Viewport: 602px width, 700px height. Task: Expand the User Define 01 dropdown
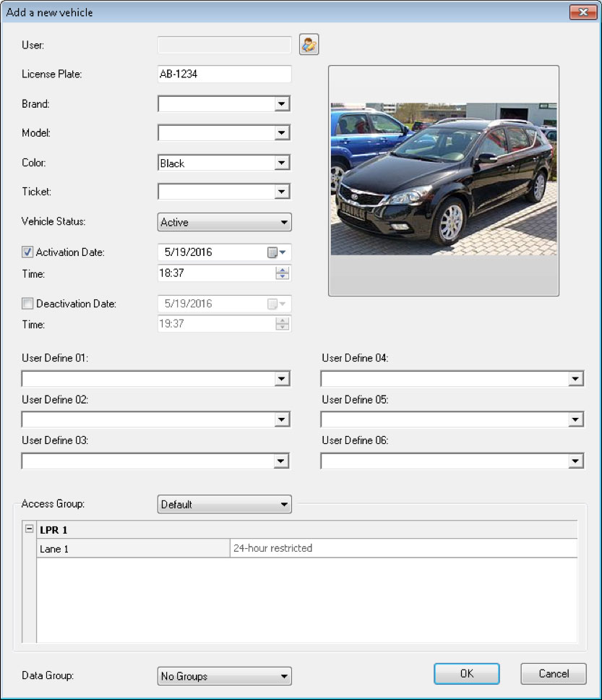[x=281, y=378]
